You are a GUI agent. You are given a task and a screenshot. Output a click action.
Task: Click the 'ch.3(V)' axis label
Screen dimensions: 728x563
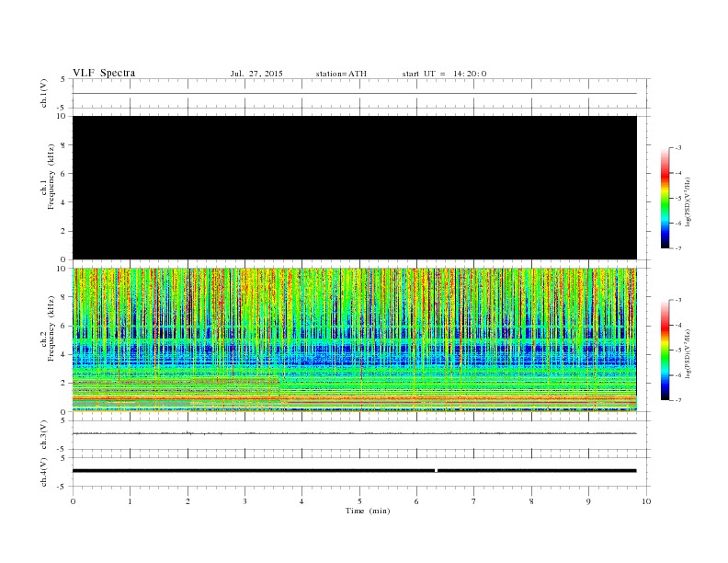pos(43,435)
